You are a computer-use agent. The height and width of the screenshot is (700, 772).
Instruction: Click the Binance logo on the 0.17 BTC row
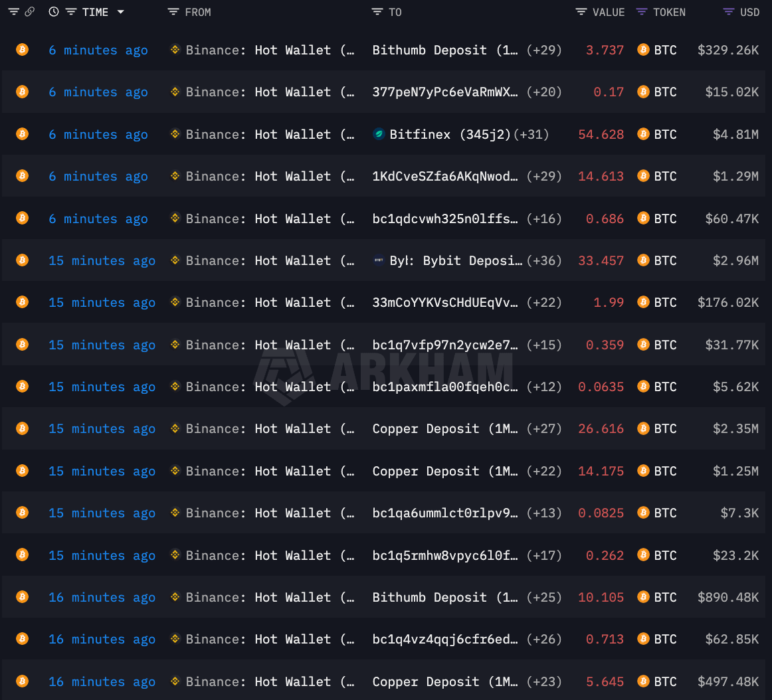pos(175,92)
